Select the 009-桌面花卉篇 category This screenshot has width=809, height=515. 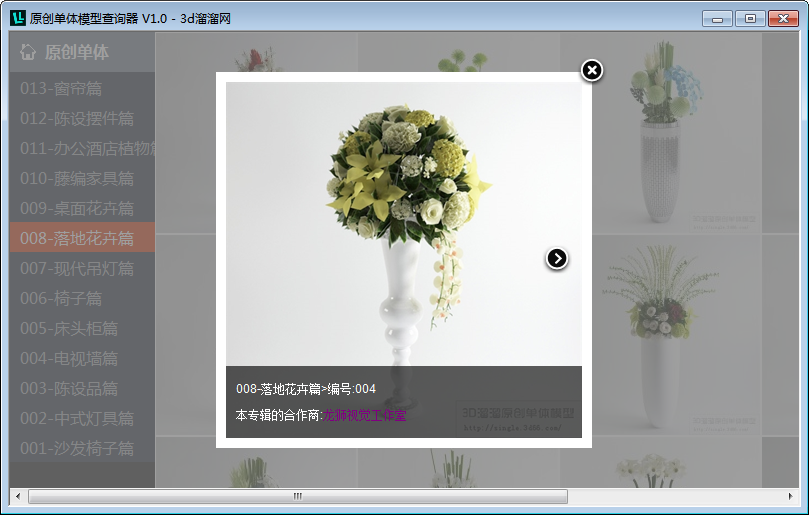(82, 208)
